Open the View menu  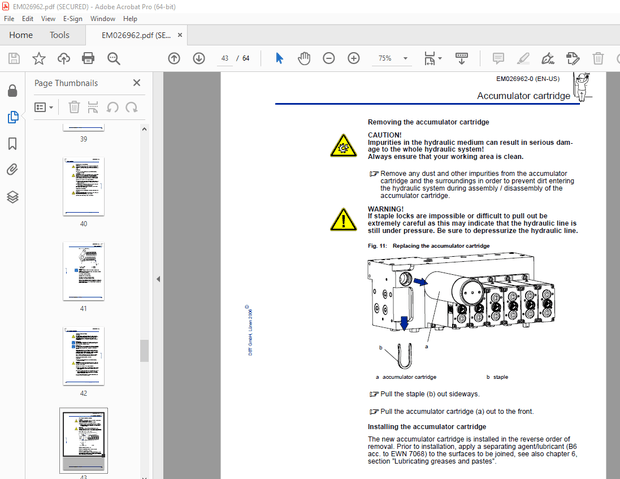coord(48,19)
